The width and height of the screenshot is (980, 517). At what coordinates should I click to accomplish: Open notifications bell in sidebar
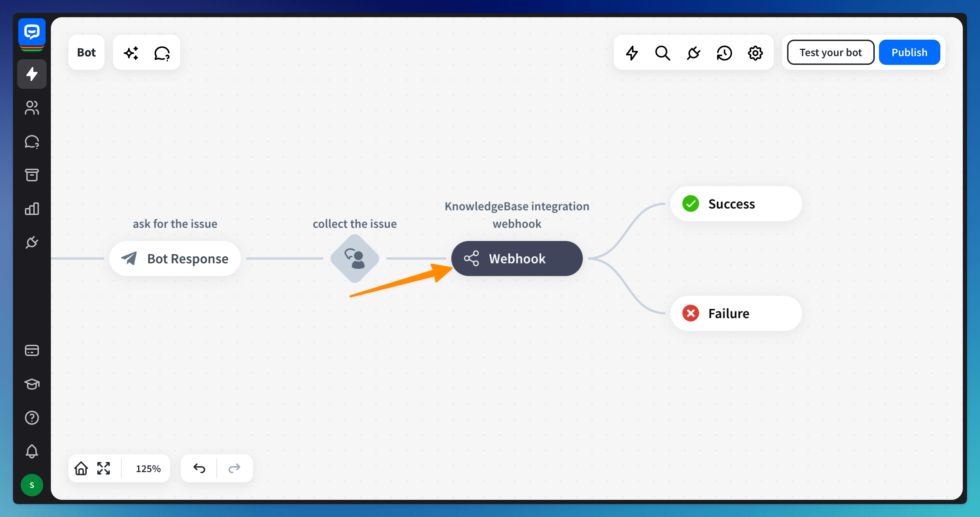coord(32,451)
